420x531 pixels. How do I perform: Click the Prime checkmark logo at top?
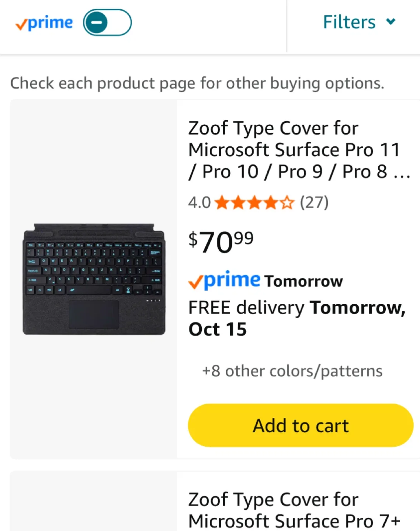[44, 22]
